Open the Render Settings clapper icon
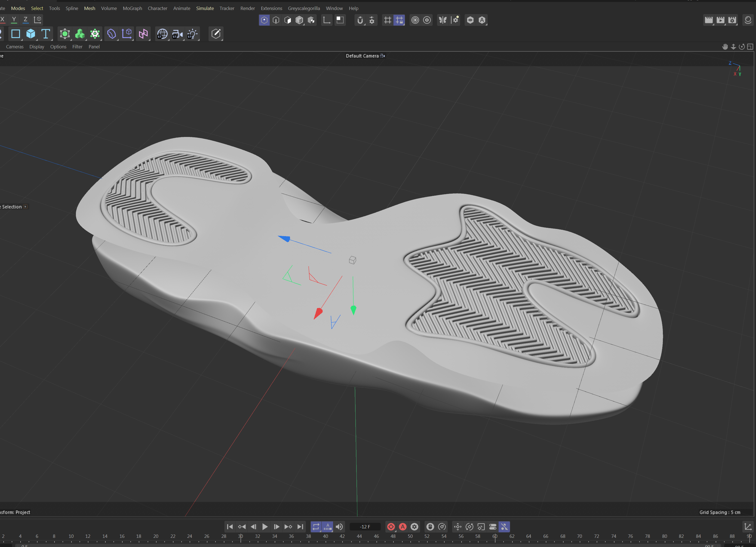The image size is (756, 547). pyautogui.click(x=732, y=20)
